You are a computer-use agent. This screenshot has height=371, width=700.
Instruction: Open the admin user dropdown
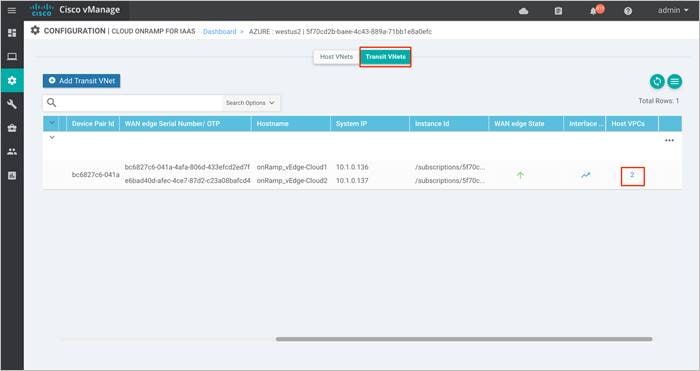pyautogui.click(x=673, y=10)
